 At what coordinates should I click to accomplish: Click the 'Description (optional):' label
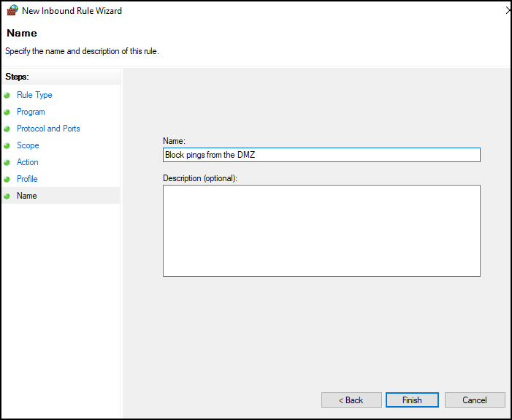[200, 178]
